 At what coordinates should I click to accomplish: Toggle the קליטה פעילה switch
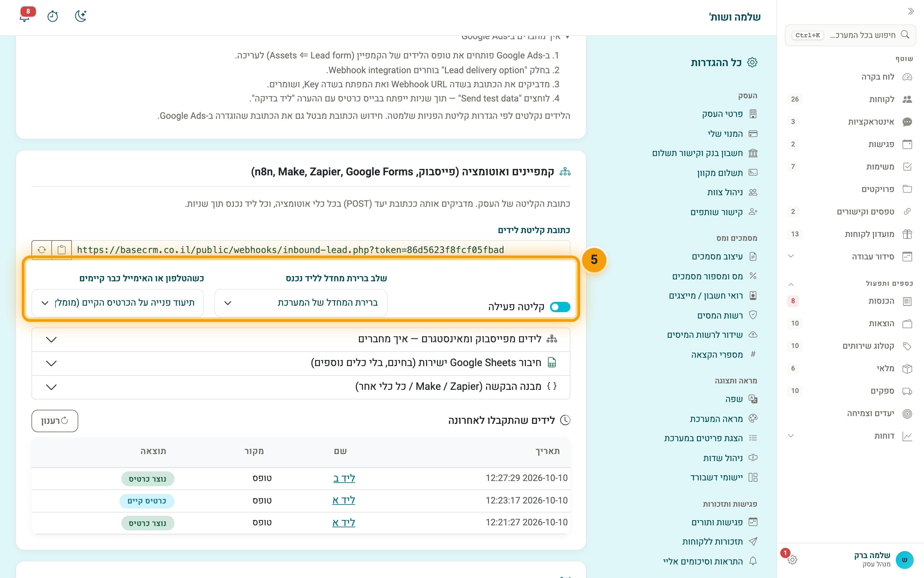coord(560,307)
